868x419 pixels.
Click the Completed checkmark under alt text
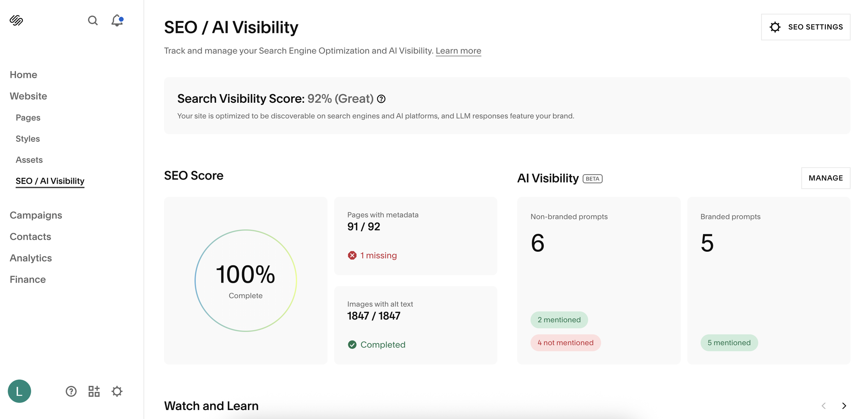click(352, 344)
